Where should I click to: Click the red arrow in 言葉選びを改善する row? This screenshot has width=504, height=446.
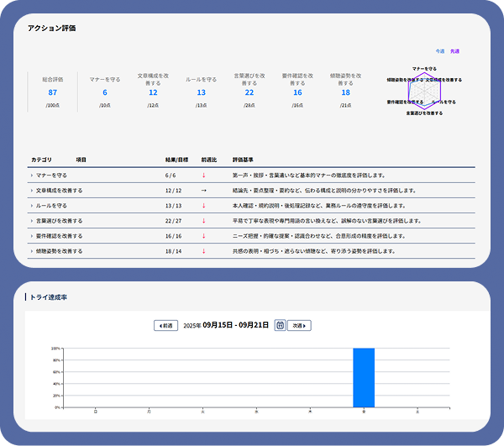point(202,221)
